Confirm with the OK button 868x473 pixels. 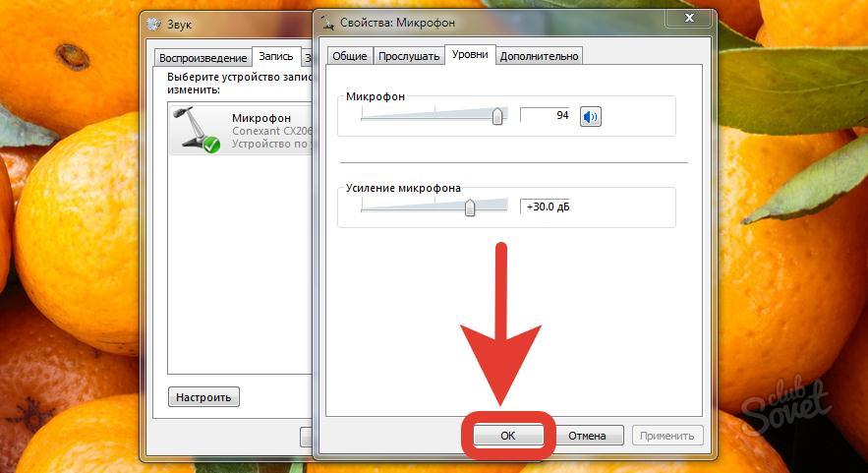[x=507, y=436]
